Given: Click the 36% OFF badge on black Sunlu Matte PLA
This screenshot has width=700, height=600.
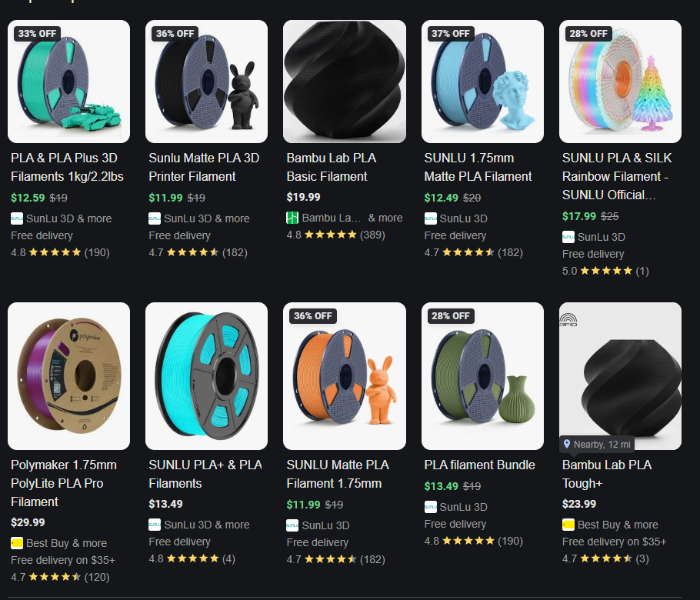Looking at the screenshot, I should (x=175, y=34).
